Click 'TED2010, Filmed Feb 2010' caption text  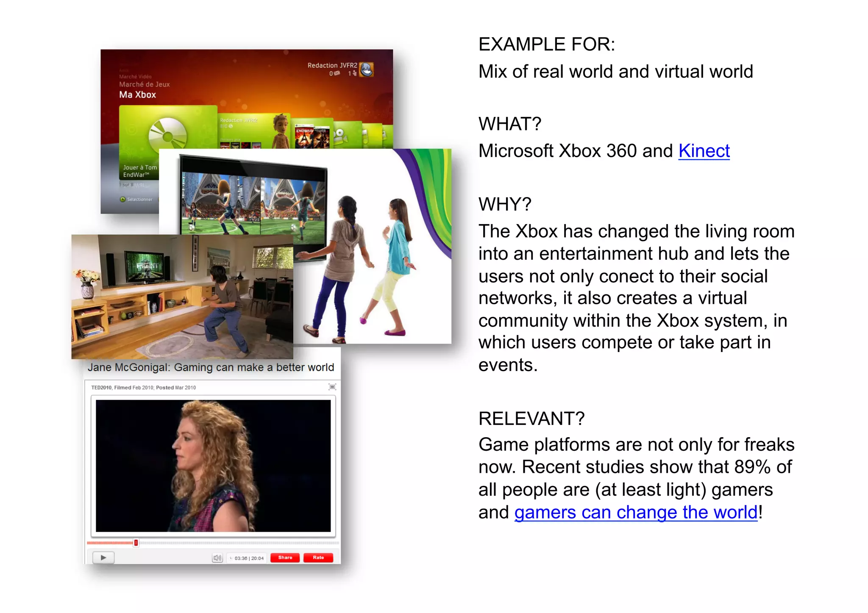pyautogui.click(x=143, y=388)
